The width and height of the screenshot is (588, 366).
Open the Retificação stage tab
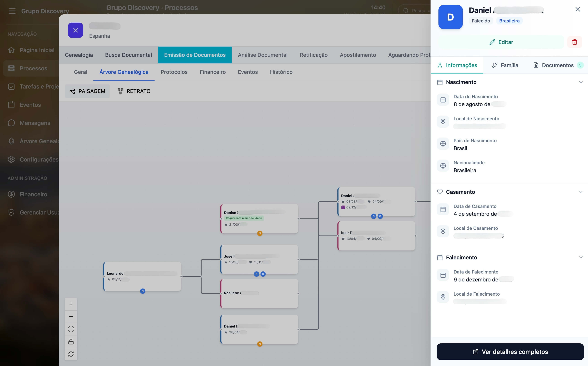click(x=314, y=55)
